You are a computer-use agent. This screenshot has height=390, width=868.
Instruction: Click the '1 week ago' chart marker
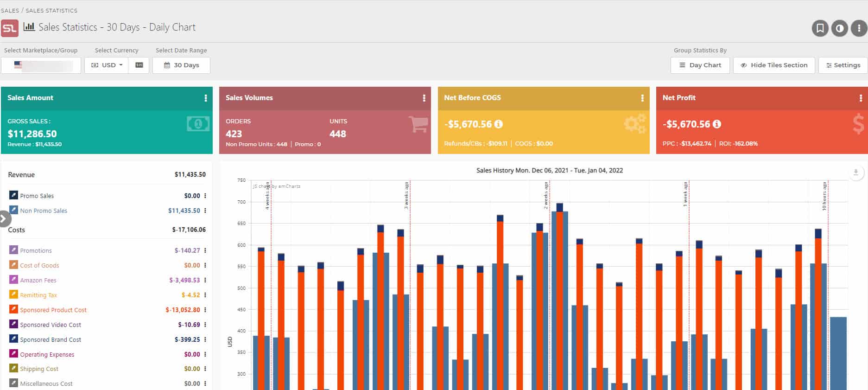tap(685, 194)
